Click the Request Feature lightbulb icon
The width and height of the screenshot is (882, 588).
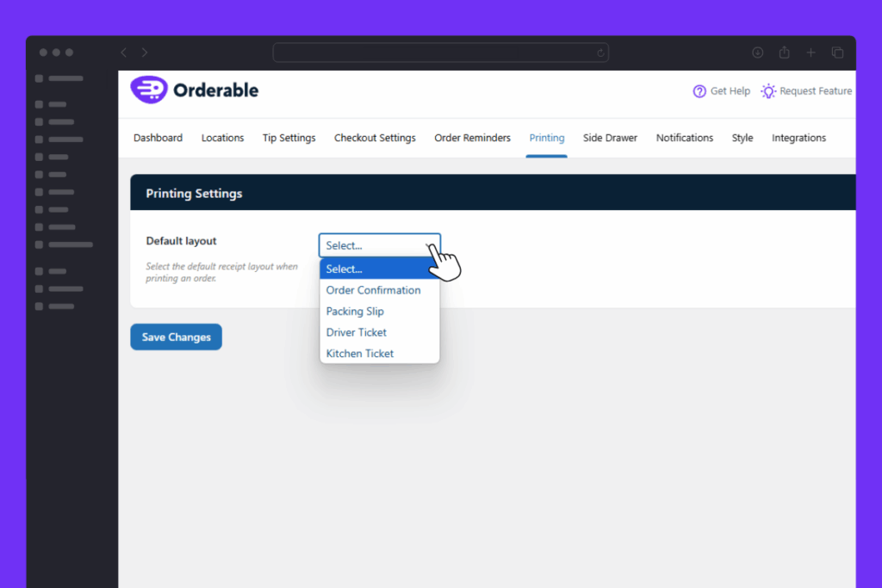coord(768,91)
